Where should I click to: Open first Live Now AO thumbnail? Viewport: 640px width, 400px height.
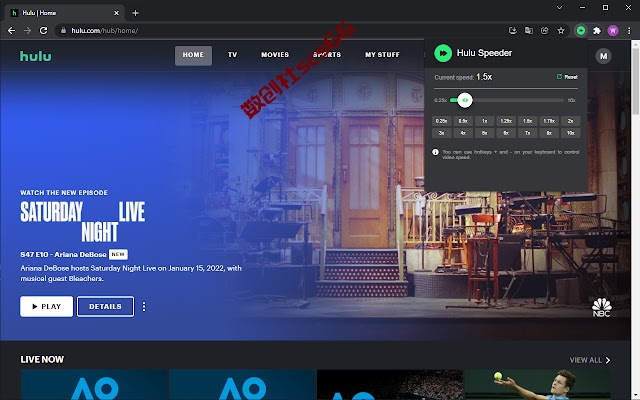tap(95, 385)
